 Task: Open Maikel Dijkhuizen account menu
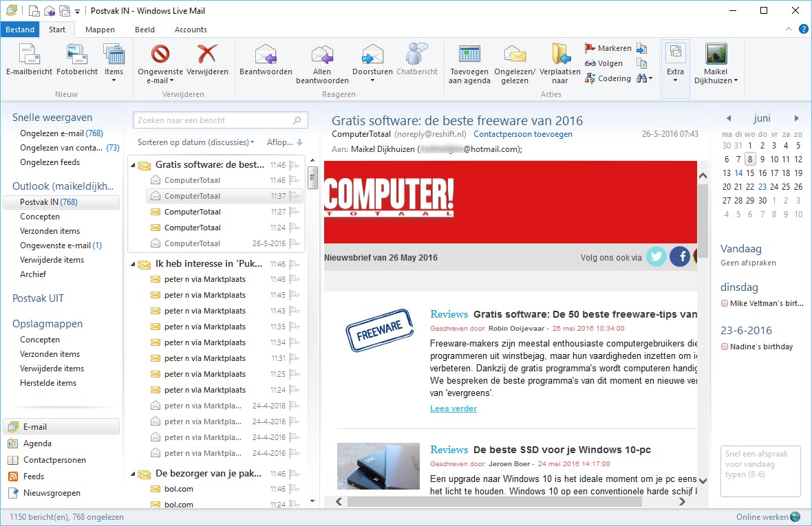716,64
